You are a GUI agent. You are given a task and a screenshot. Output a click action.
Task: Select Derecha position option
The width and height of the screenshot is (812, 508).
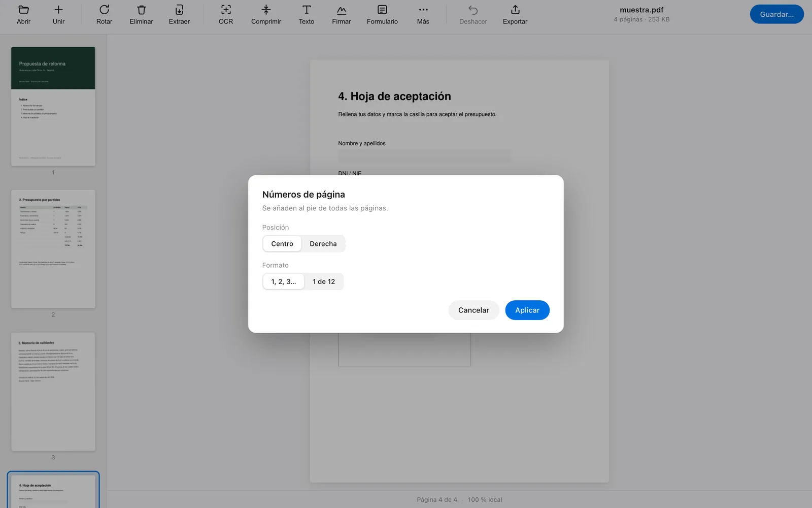point(323,244)
